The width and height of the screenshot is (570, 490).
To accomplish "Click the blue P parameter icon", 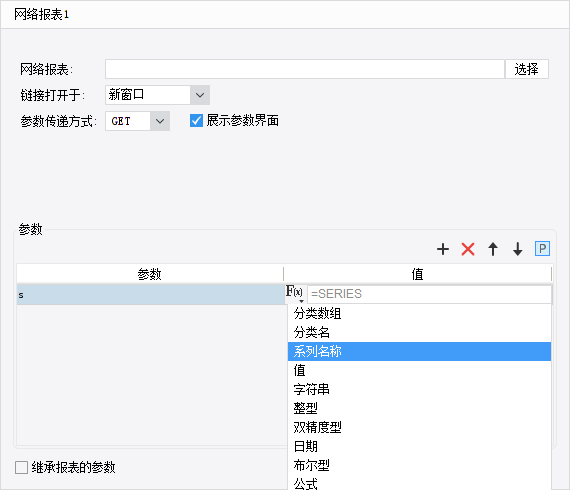I will 542,249.
